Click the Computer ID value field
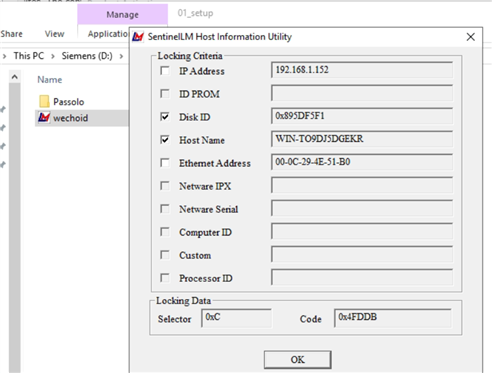 pyautogui.click(x=362, y=231)
